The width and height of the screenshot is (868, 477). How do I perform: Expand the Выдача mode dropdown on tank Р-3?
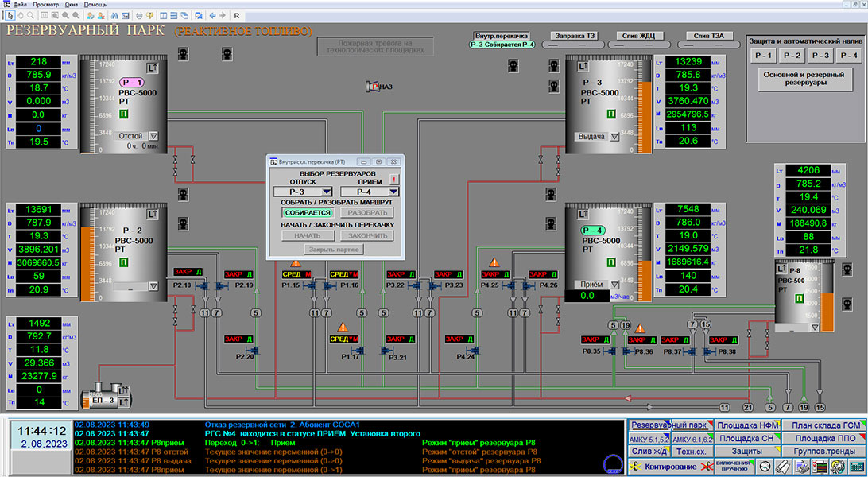(x=614, y=137)
